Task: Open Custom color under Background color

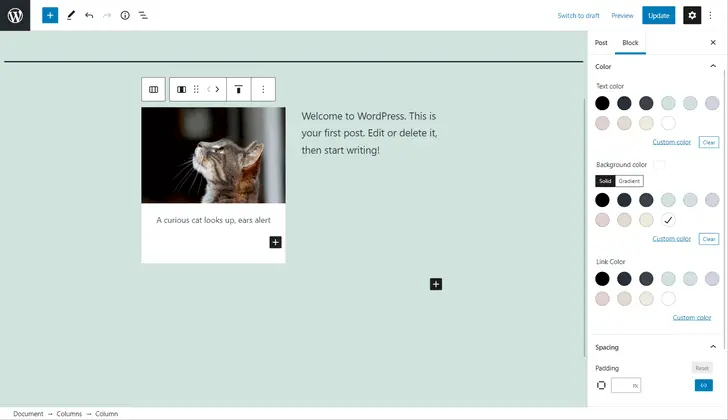Action: pyautogui.click(x=671, y=239)
